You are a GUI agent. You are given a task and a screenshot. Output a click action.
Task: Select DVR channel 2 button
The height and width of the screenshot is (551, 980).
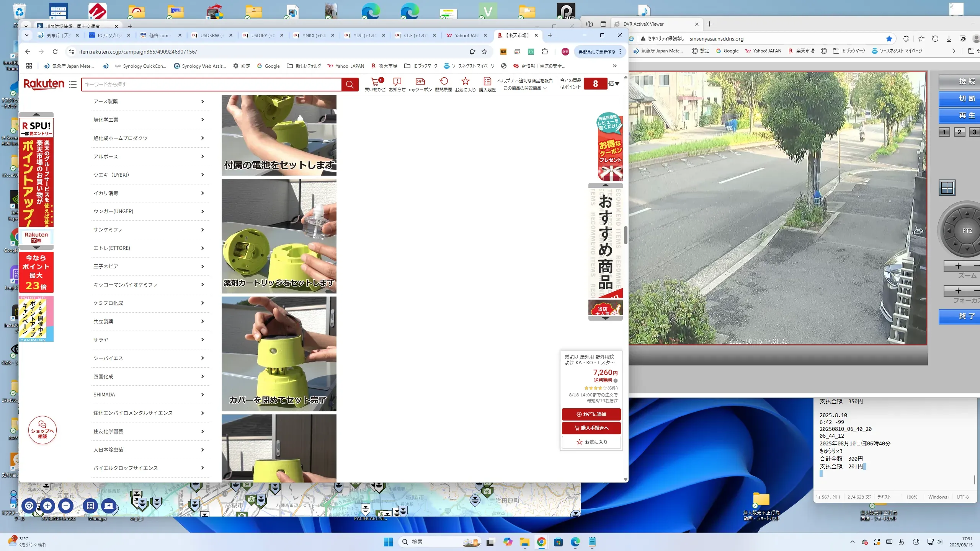[x=959, y=132]
